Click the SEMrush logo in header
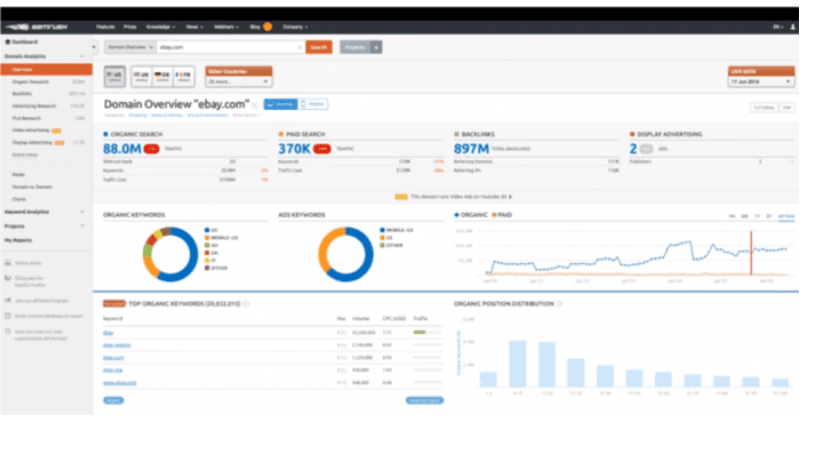 37,27
